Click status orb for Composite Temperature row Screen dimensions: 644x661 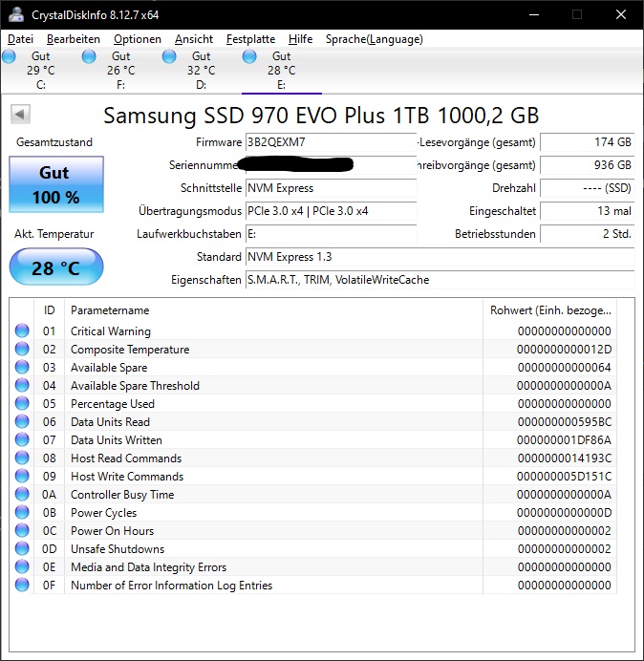coord(22,349)
